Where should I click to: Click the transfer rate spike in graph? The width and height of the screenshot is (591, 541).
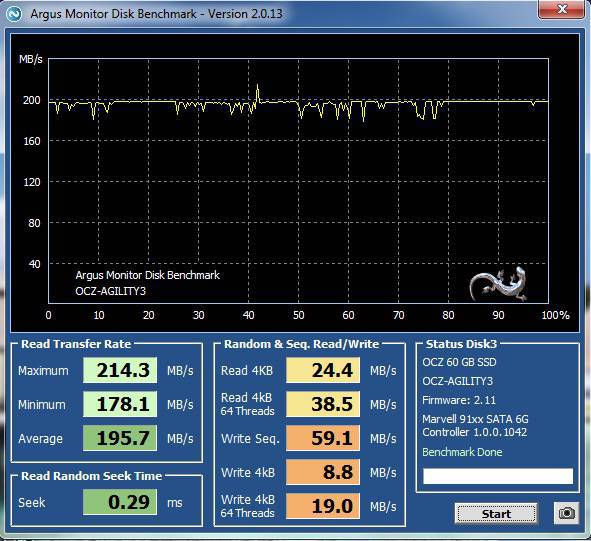pyautogui.click(x=258, y=93)
